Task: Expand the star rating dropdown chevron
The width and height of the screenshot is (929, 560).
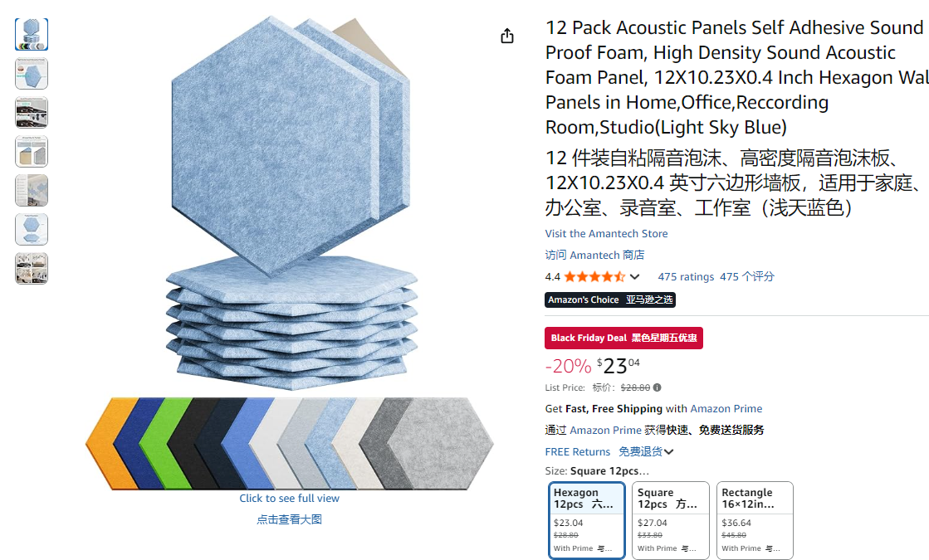Action: click(x=634, y=276)
